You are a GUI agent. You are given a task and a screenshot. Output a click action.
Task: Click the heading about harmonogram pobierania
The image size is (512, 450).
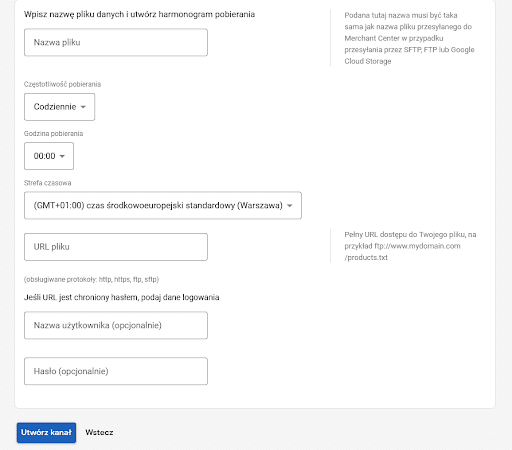pyautogui.click(x=139, y=14)
